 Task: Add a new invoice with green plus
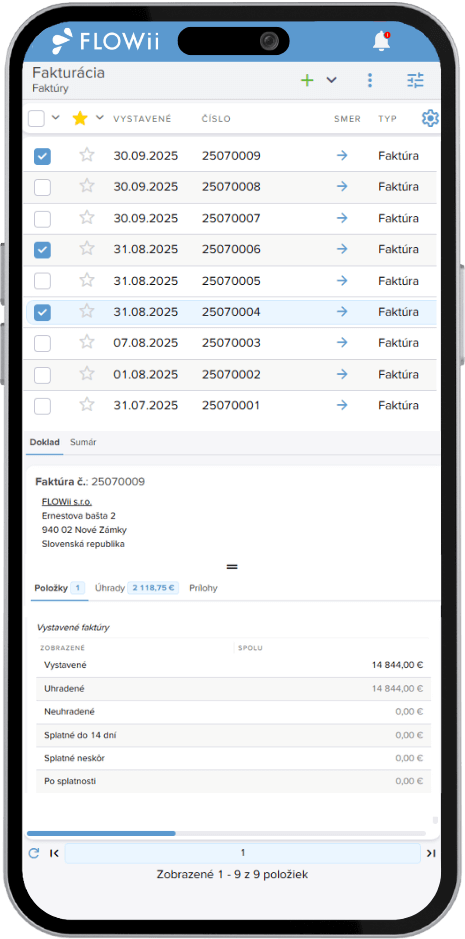[307, 80]
